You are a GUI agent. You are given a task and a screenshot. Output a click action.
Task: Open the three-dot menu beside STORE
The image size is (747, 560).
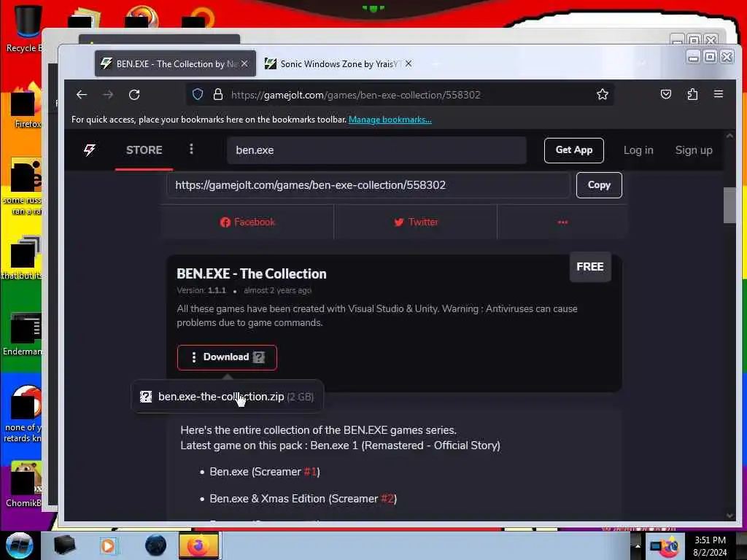pyautogui.click(x=191, y=149)
